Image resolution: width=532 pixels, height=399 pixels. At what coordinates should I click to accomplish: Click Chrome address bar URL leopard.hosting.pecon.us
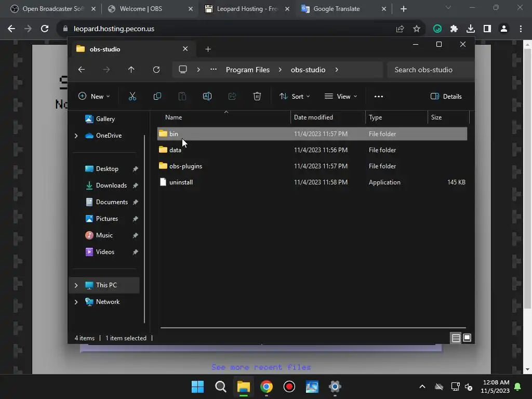click(114, 29)
